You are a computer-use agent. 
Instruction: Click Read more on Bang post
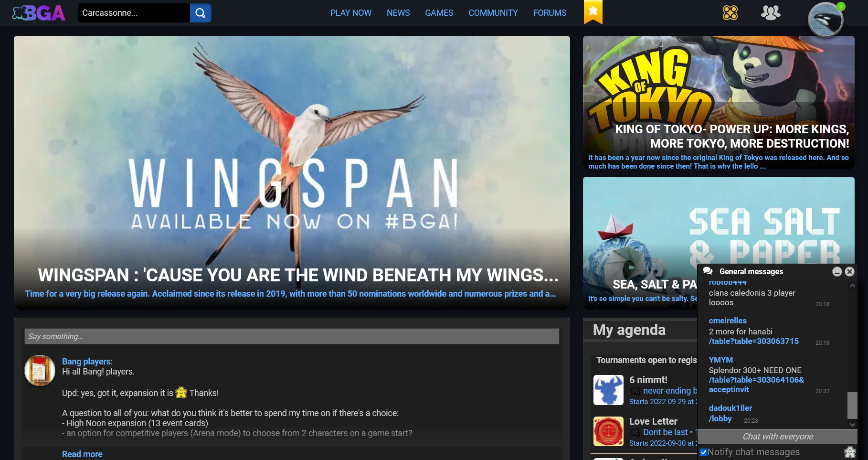(82, 454)
